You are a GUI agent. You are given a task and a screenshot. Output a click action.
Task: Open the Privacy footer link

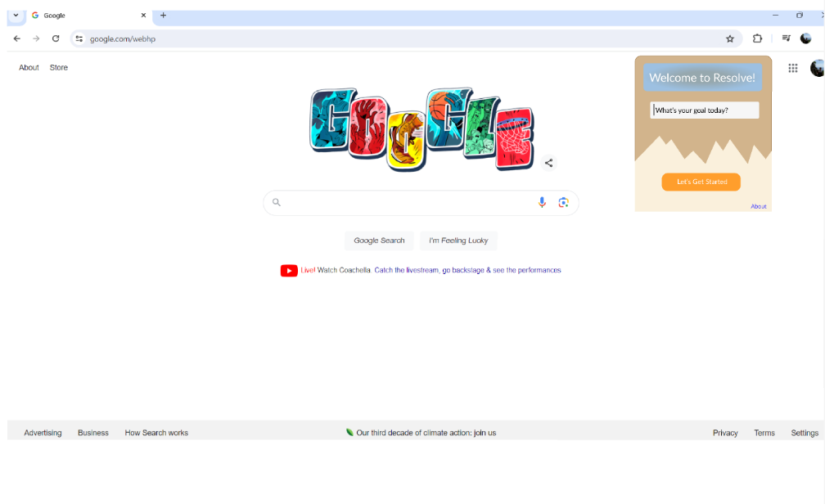point(725,433)
